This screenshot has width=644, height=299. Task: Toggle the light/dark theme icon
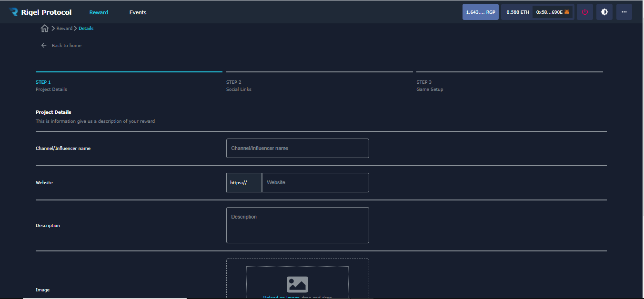604,12
